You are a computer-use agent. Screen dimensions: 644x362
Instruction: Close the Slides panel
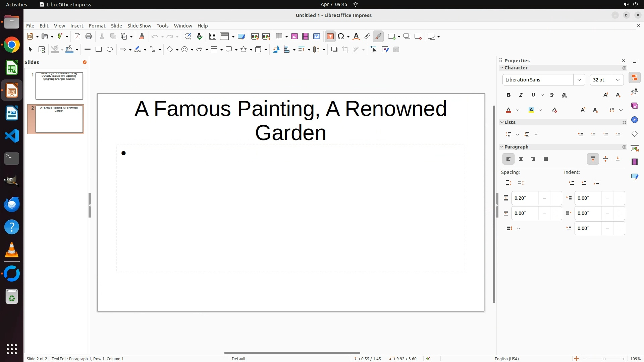(85, 62)
